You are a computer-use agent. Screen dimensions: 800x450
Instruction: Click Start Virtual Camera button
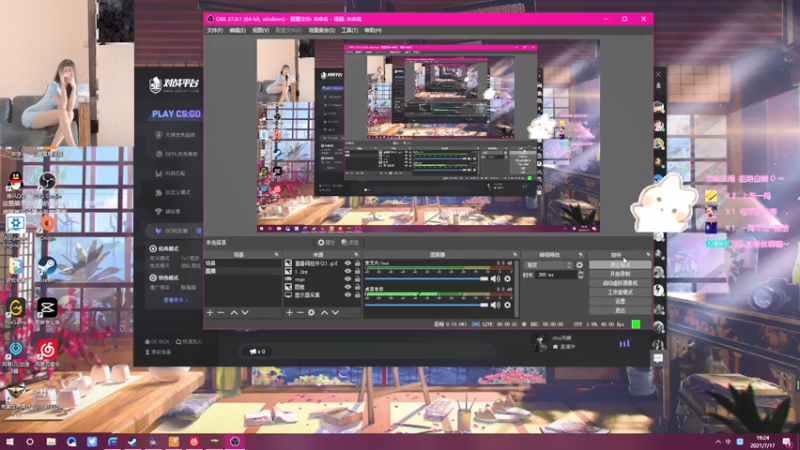pos(620,283)
